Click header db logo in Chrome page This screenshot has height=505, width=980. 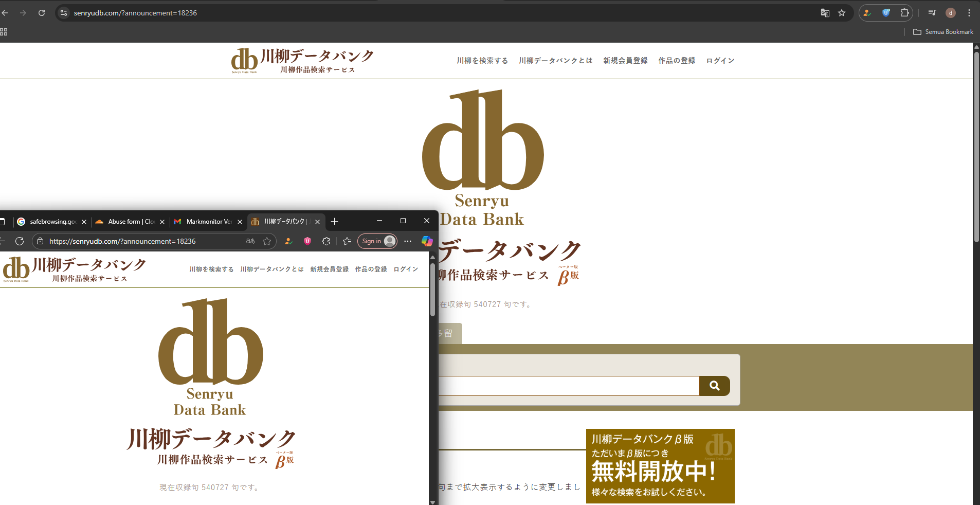(302, 61)
